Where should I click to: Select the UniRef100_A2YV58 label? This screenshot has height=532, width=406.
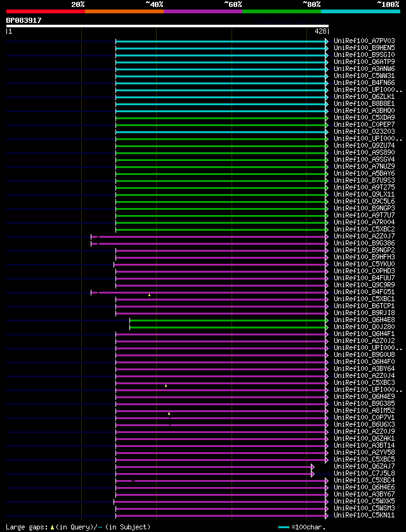pyautogui.click(x=364, y=453)
